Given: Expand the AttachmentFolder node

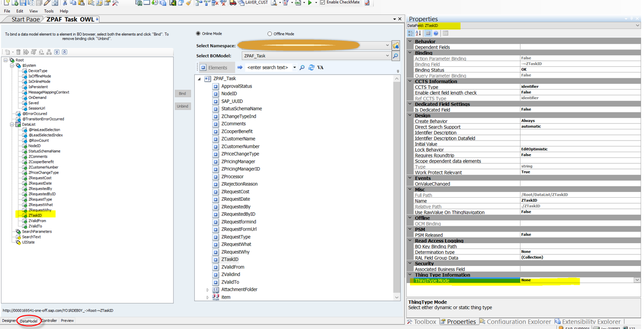Looking at the screenshot, I should 208,290.
